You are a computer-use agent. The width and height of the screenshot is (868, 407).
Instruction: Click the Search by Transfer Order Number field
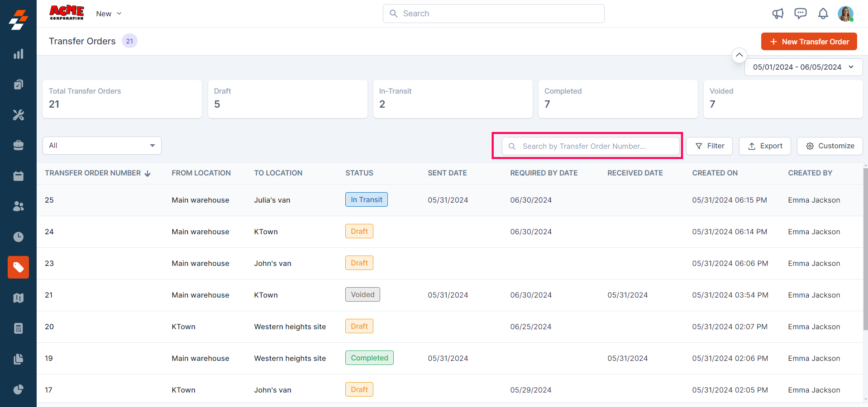pos(591,146)
